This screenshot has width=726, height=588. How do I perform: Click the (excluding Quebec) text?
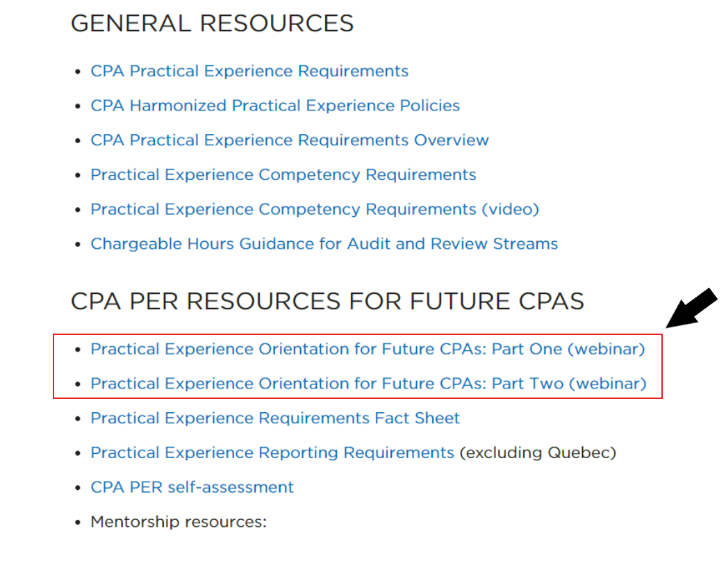click(538, 453)
